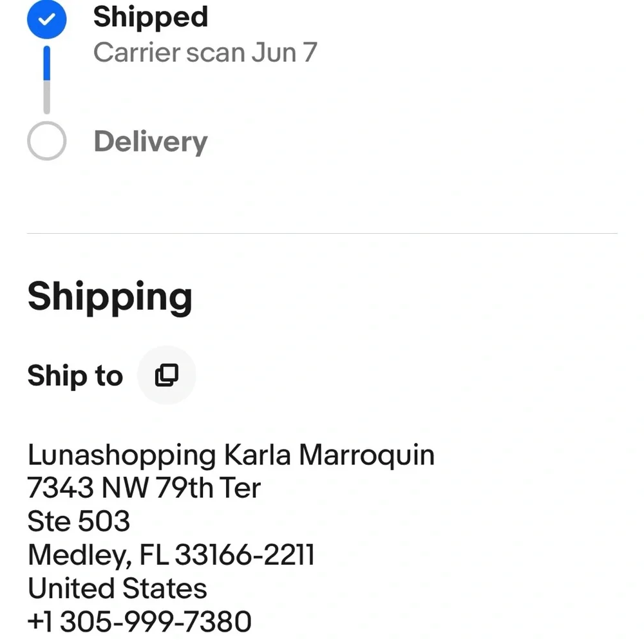Click the Lunashopping text in the address
Image resolution: width=644 pixels, height=644 pixels.
click(x=121, y=455)
